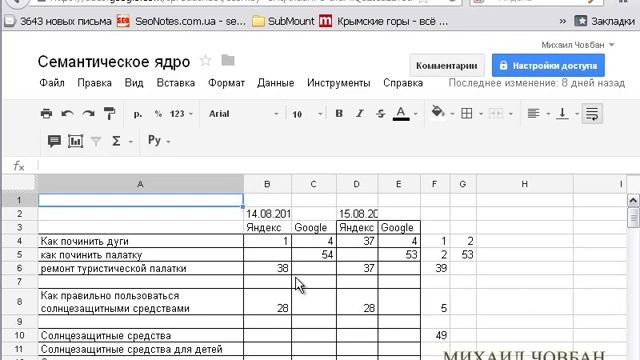
Task: Select cell with value 54
Action: click(314, 255)
